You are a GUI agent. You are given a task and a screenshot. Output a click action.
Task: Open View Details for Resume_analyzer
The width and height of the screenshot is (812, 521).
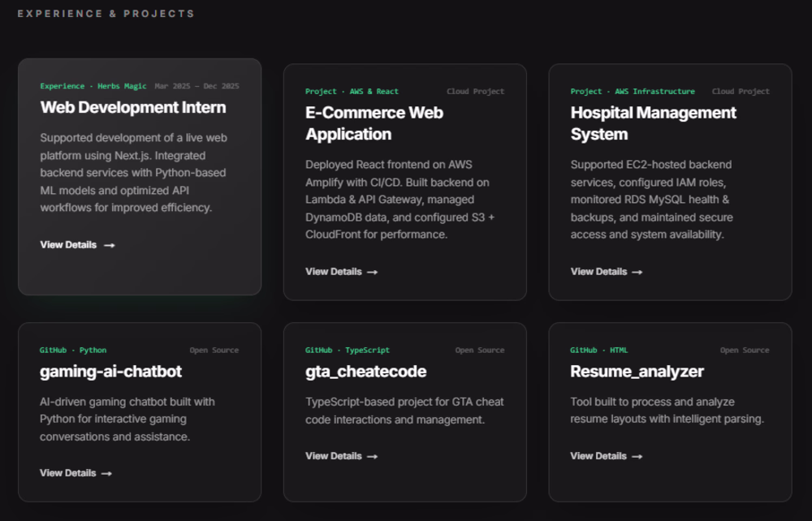coord(598,456)
